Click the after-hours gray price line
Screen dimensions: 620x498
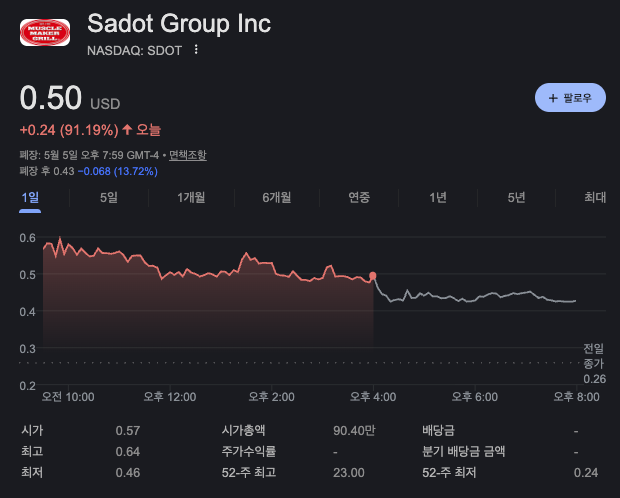pyautogui.click(x=474, y=296)
